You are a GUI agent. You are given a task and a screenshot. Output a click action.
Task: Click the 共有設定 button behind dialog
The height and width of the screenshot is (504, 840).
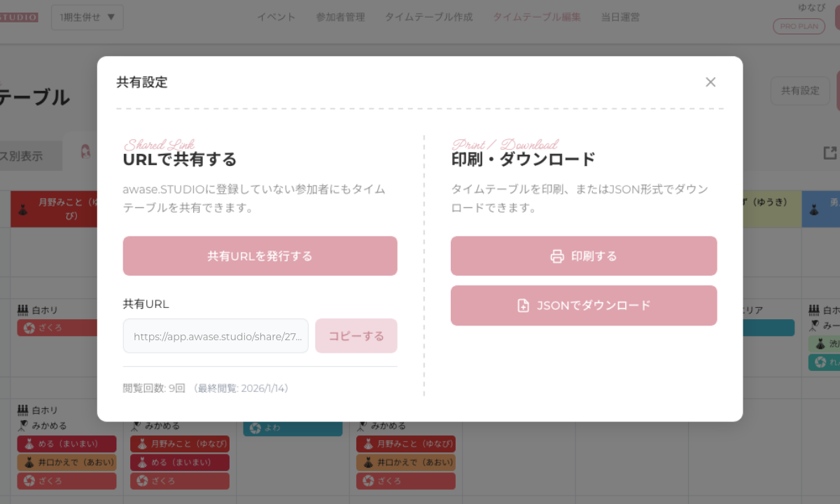[x=799, y=91]
